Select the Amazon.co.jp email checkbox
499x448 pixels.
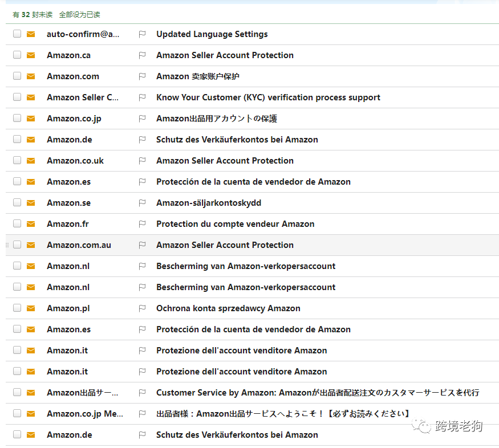click(17, 118)
